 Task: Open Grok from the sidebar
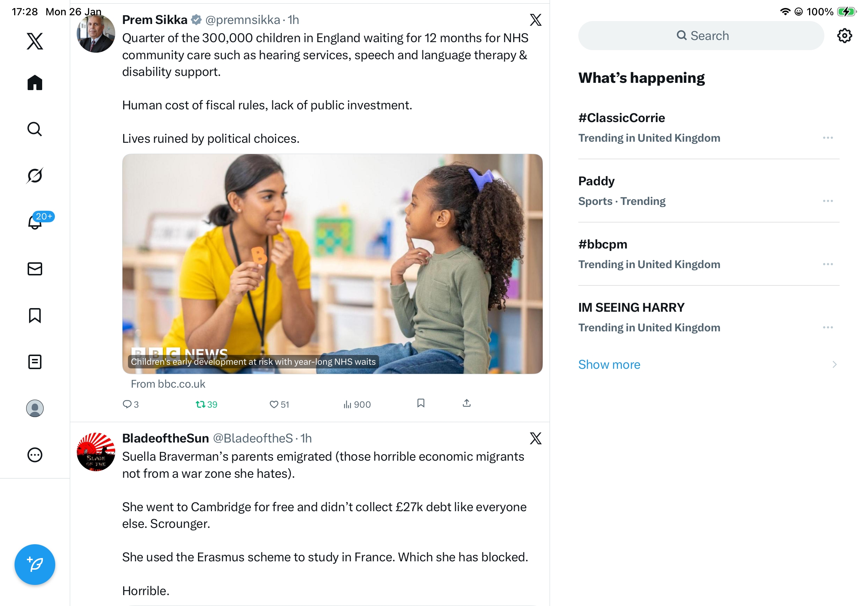click(35, 175)
